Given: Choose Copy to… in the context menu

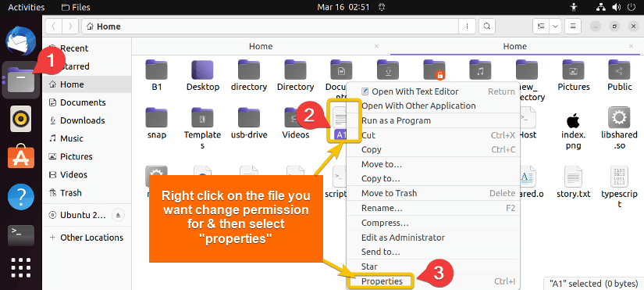Looking at the screenshot, I should pos(433,179).
